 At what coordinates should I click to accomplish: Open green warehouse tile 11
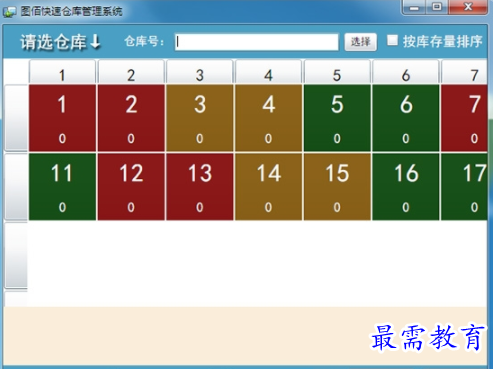coord(62,187)
